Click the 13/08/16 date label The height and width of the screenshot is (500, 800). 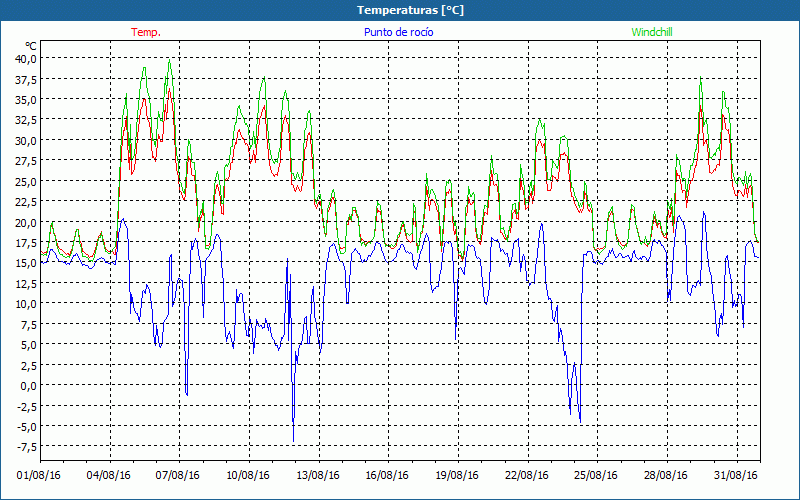318,475
